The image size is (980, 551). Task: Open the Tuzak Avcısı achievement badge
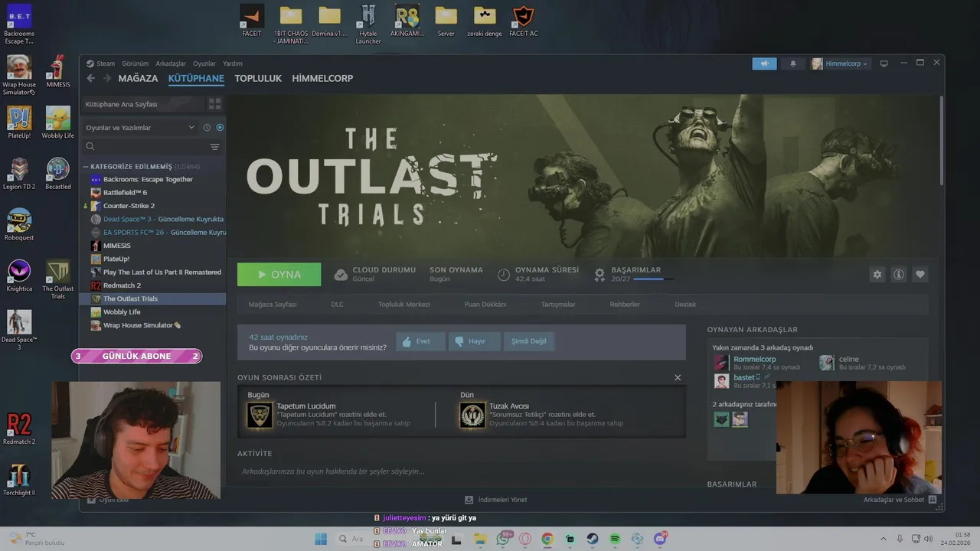(472, 416)
